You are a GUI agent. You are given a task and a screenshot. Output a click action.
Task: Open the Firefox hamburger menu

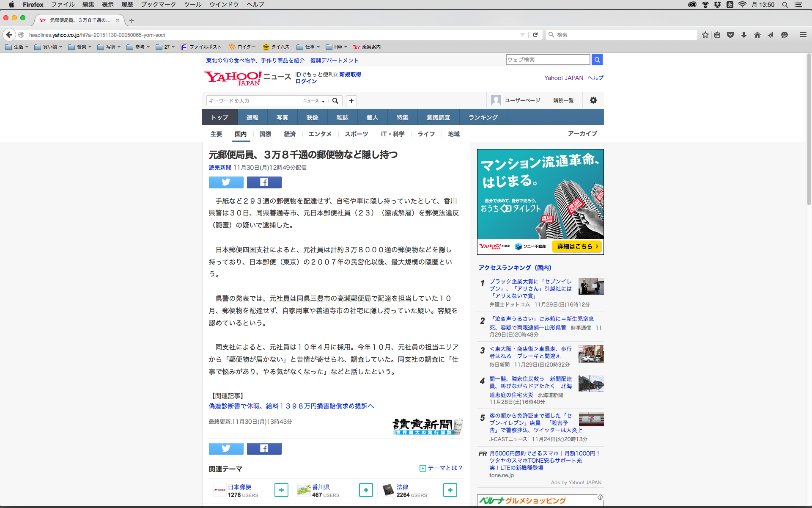(803, 35)
